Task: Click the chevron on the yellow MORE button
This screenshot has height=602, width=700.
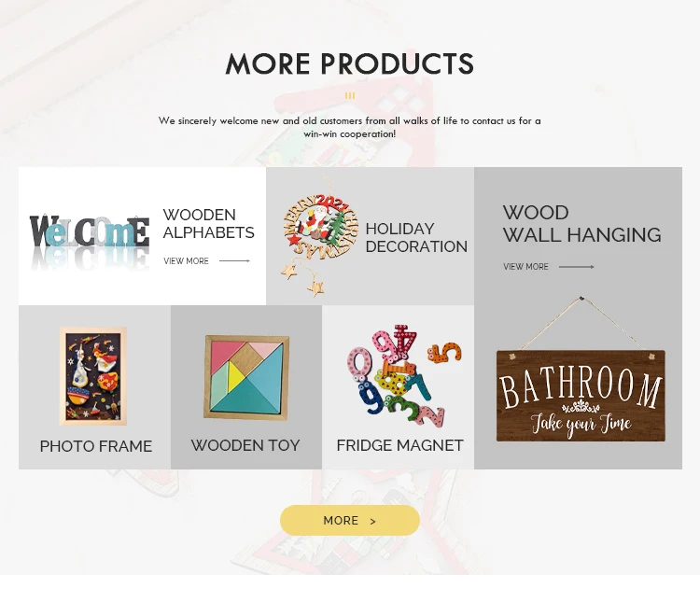Action: 372,521
